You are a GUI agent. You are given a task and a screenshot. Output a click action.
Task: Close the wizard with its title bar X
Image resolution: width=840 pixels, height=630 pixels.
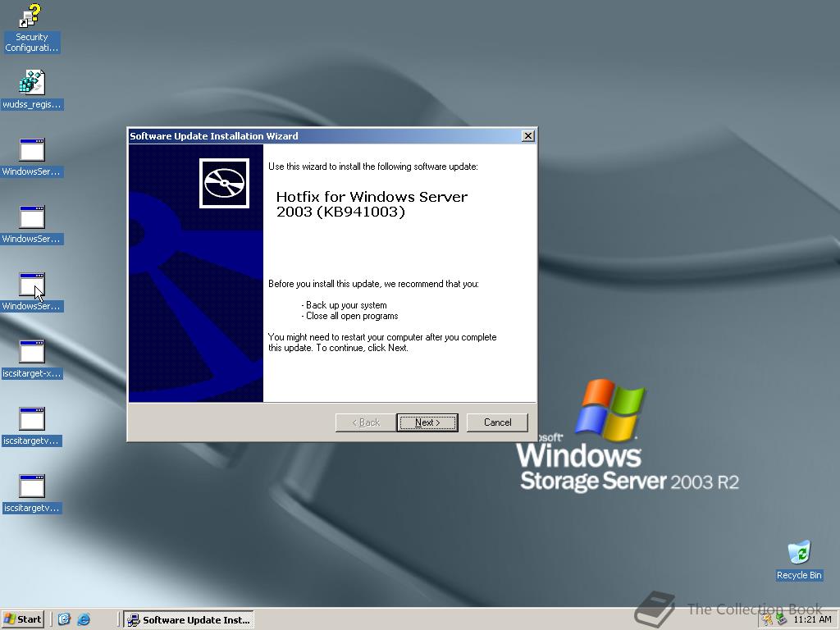point(527,136)
